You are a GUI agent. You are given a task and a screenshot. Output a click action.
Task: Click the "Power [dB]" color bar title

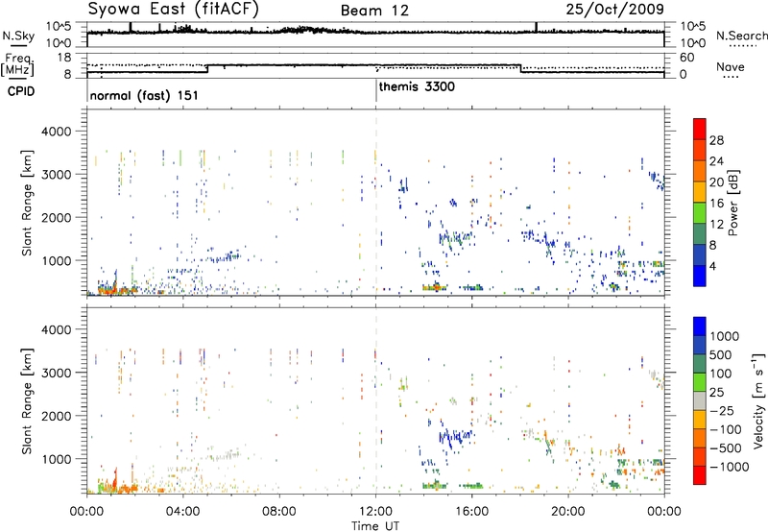732,203
